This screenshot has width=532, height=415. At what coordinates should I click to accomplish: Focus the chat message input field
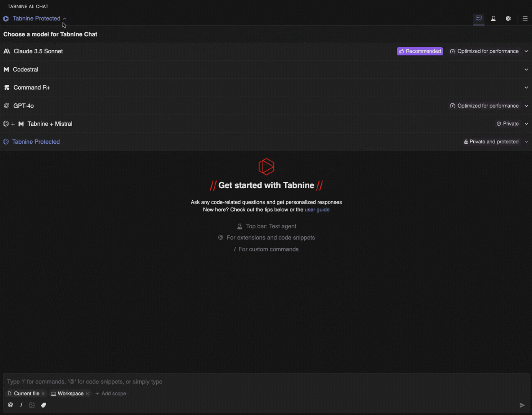(x=265, y=382)
